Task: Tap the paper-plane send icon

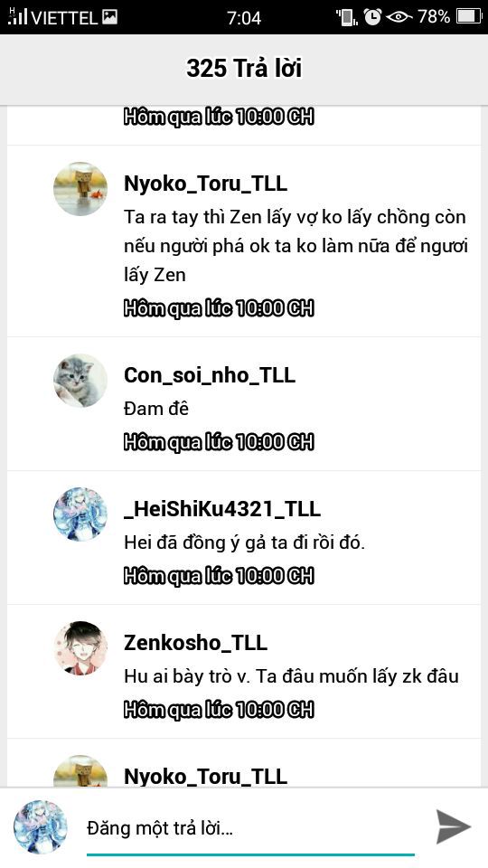Action: tap(453, 826)
